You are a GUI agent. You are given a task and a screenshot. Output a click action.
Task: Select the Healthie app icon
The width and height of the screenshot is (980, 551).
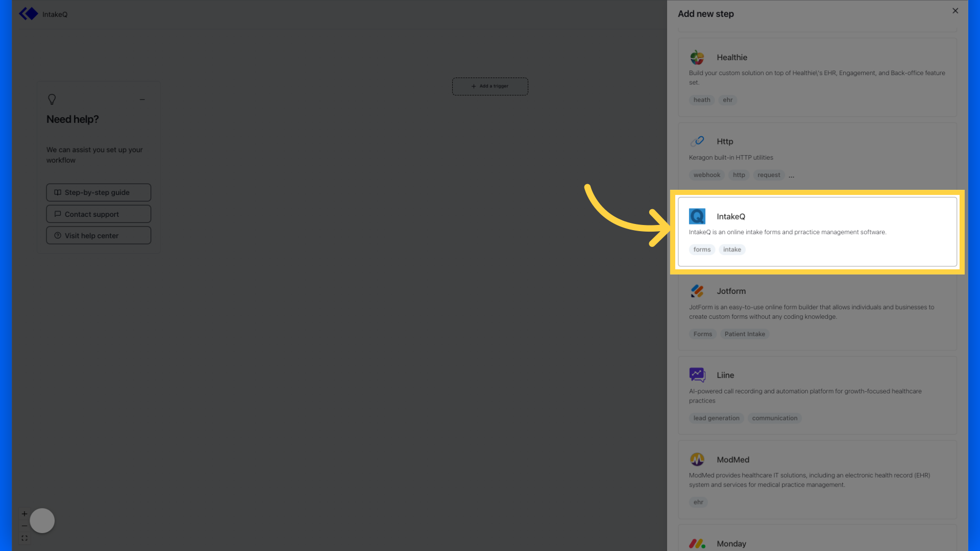tap(697, 57)
